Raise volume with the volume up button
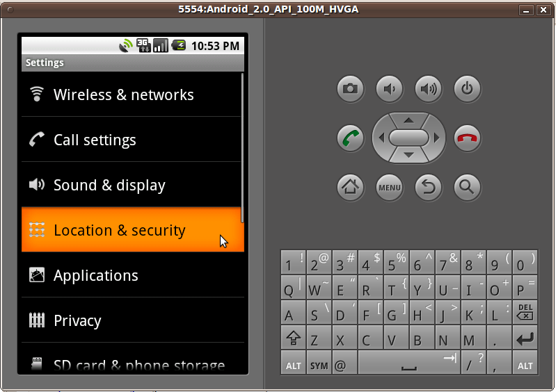 (x=429, y=88)
